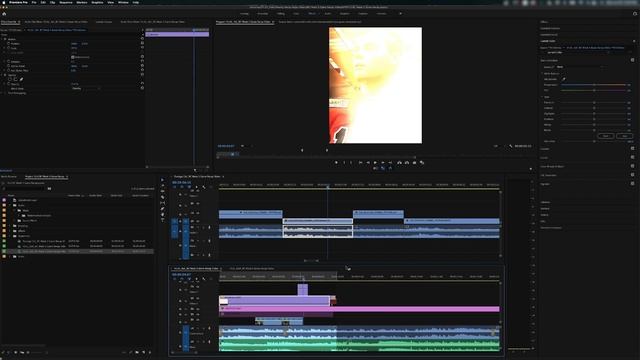Select the Type tool

(x=162, y=220)
